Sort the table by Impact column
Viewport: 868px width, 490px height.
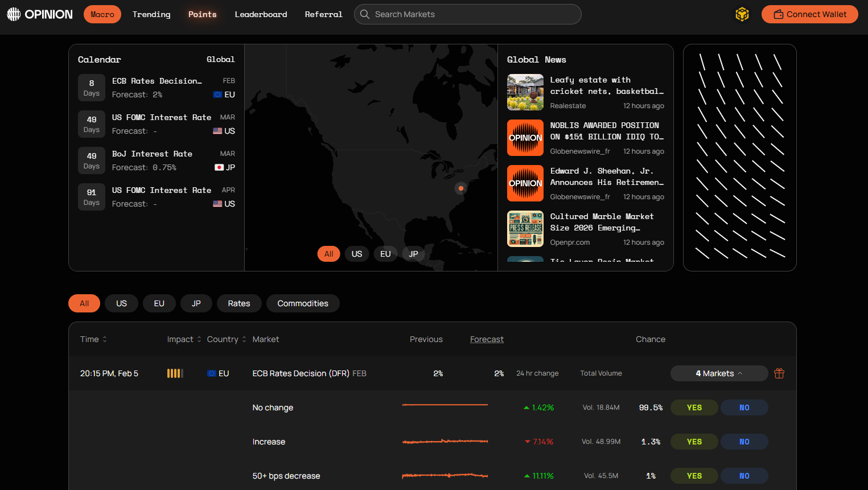(x=184, y=339)
